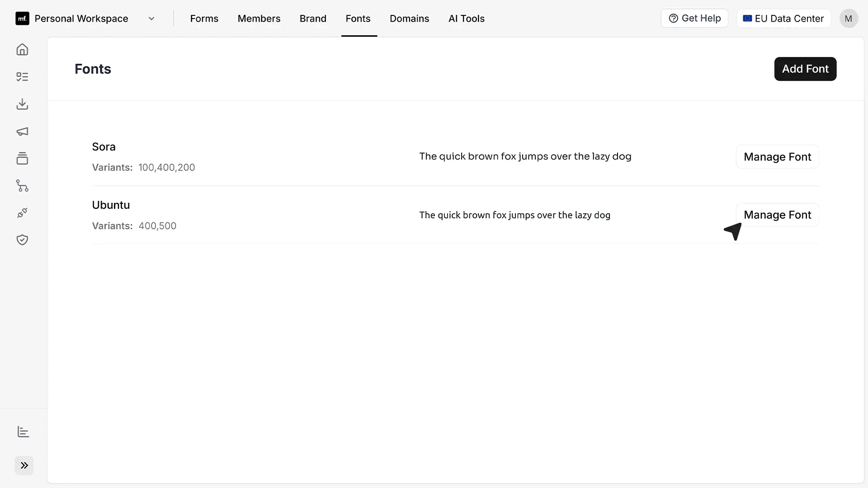Image resolution: width=868 pixels, height=488 pixels.
Task: Open the workflow branch icon in sidebar
Action: (22, 186)
